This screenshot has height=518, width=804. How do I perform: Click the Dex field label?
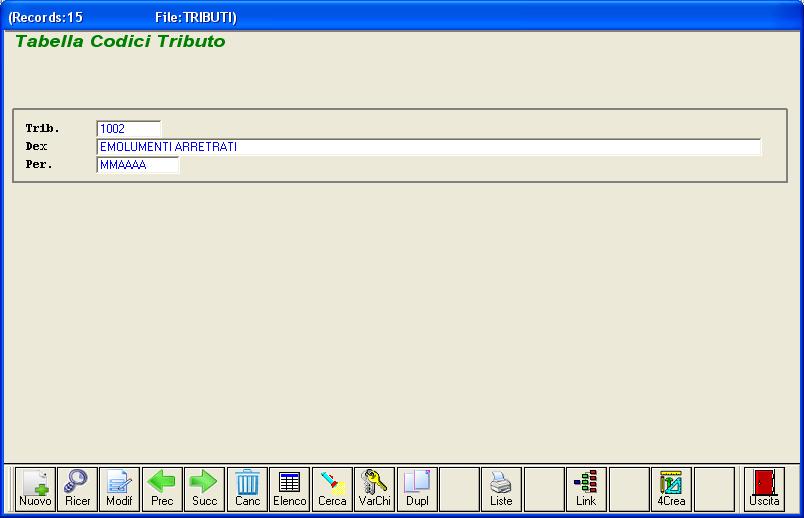click(36, 146)
